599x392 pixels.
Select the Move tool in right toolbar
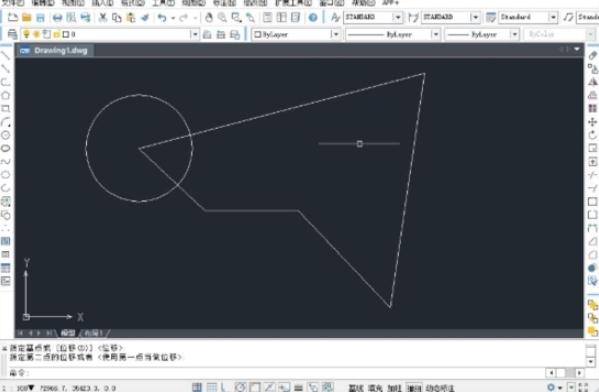coord(593,122)
